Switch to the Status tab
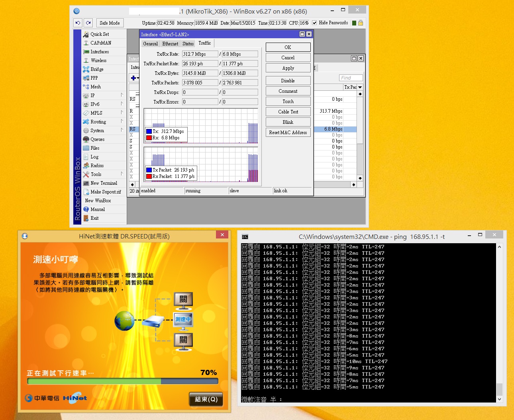Image resolution: width=514 pixels, height=420 pixels. 188,44
